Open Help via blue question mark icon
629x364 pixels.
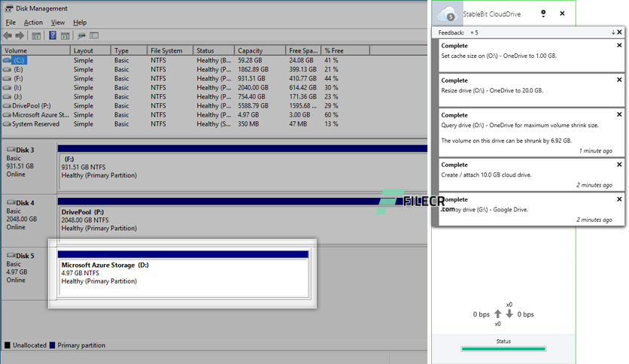(x=53, y=35)
